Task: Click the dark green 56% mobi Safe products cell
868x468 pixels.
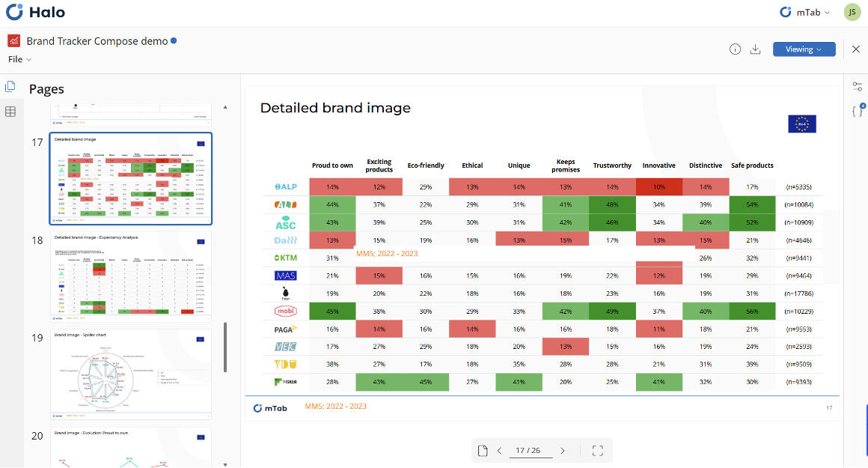Action: (x=752, y=312)
